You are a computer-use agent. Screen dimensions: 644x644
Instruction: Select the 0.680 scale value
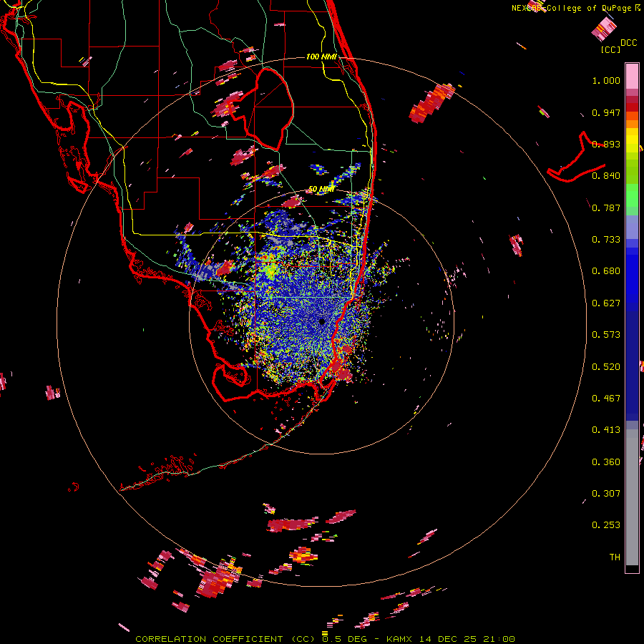tap(606, 271)
